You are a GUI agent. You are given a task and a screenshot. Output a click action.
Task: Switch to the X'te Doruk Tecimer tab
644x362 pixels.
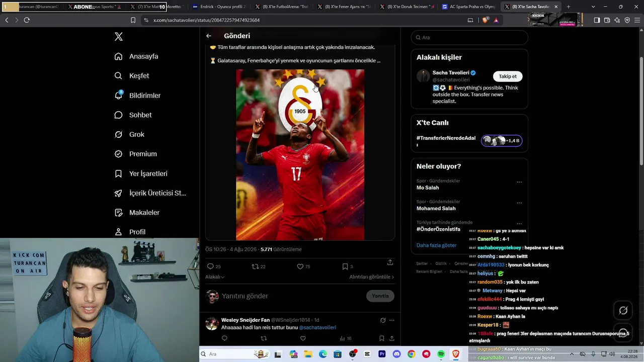407,7
